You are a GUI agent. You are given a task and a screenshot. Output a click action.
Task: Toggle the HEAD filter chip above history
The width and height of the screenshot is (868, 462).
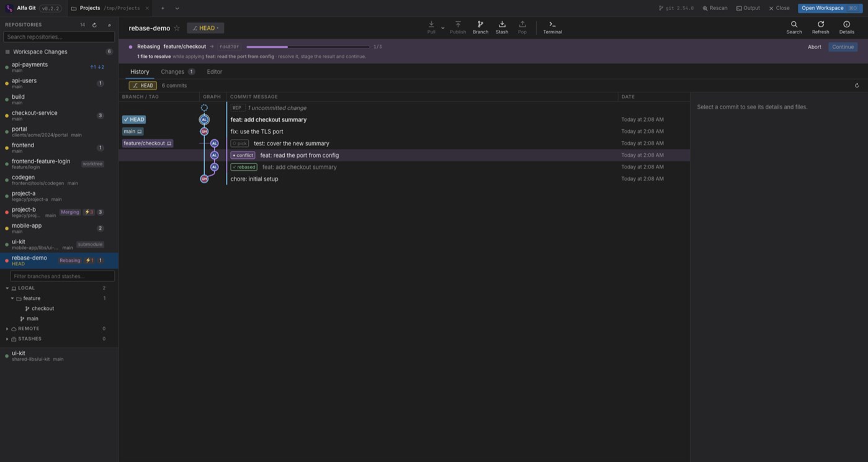point(143,86)
